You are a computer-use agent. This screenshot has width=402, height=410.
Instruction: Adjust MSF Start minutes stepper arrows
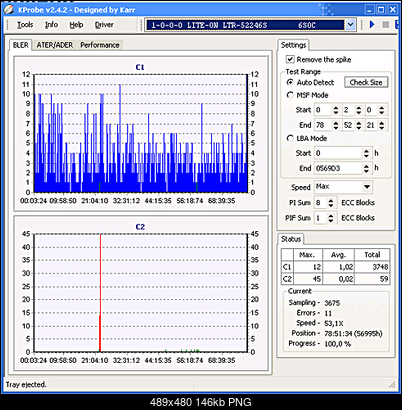336,110
